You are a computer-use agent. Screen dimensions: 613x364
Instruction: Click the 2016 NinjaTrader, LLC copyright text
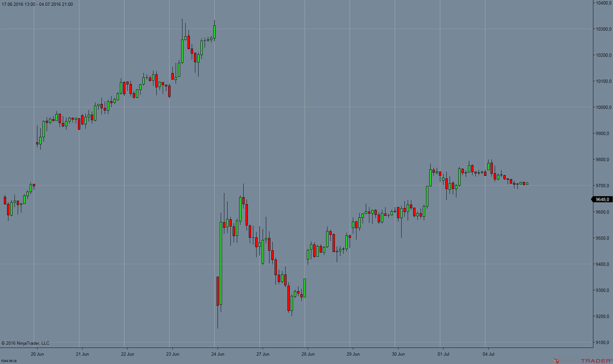click(25, 343)
